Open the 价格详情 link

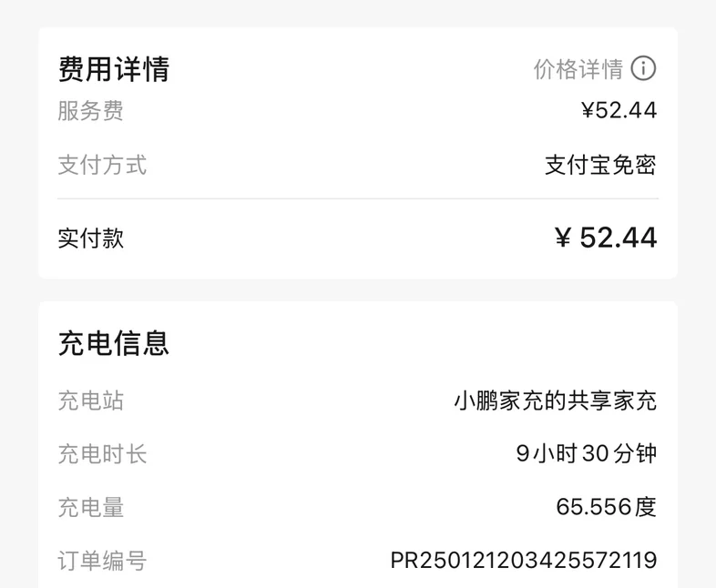tap(578, 69)
